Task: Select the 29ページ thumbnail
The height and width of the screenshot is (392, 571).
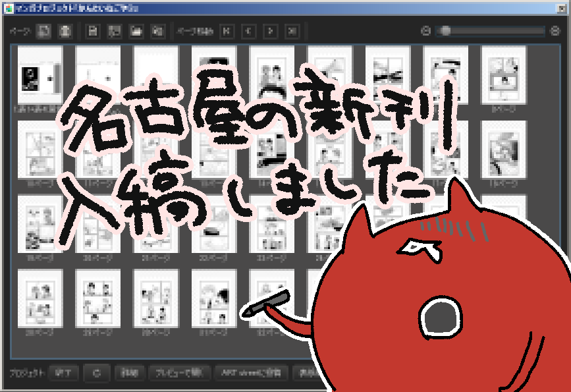Action: [97, 298]
